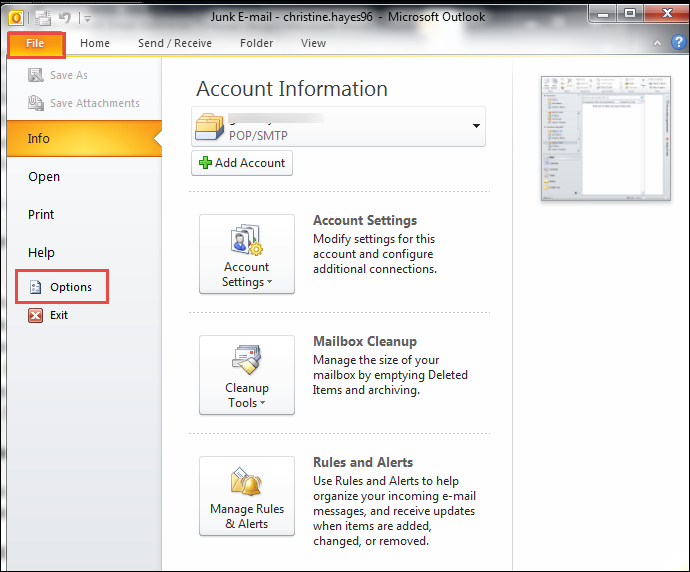The width and height of the screenshot is (690, 572).
Task: Click the green plus icon on Add Account
Action: pyautogui.click(x=205, y=163)
